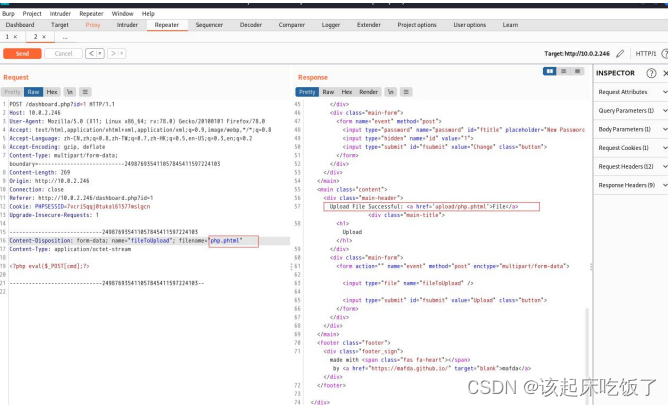Click the POST /dashboard.php request line

tap(62, 104)
